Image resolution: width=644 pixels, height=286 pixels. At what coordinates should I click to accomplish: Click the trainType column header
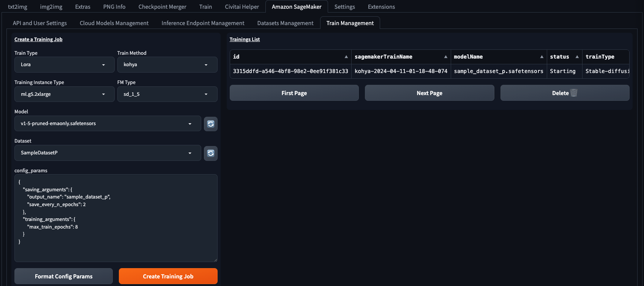tap(606, 57)
